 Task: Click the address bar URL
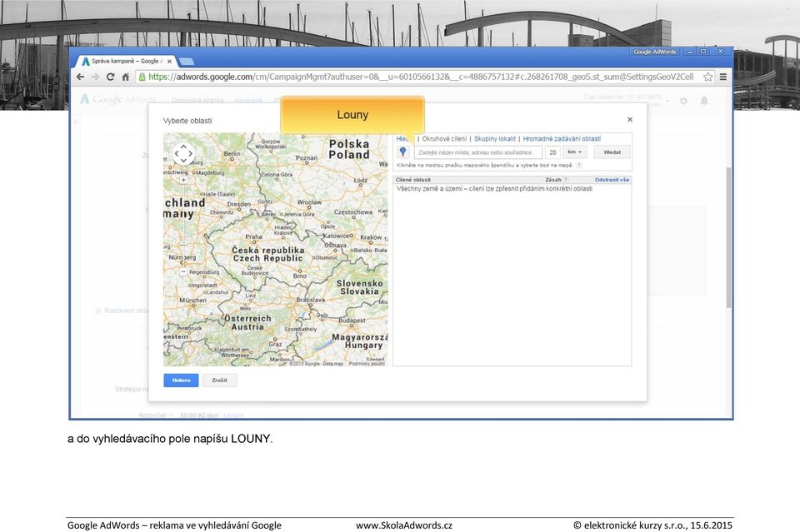pos(420,77)
